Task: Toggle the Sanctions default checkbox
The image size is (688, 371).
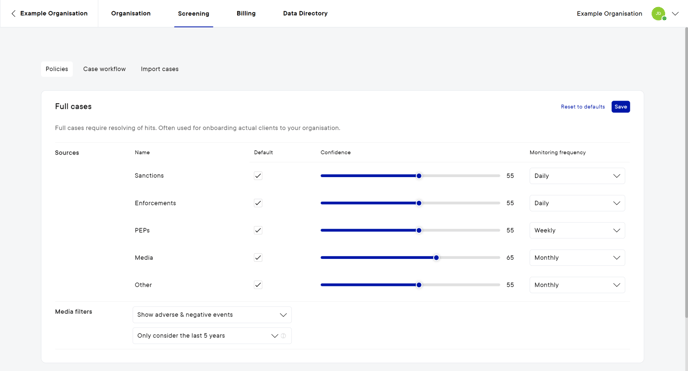Action: click(x=258, y=176)
